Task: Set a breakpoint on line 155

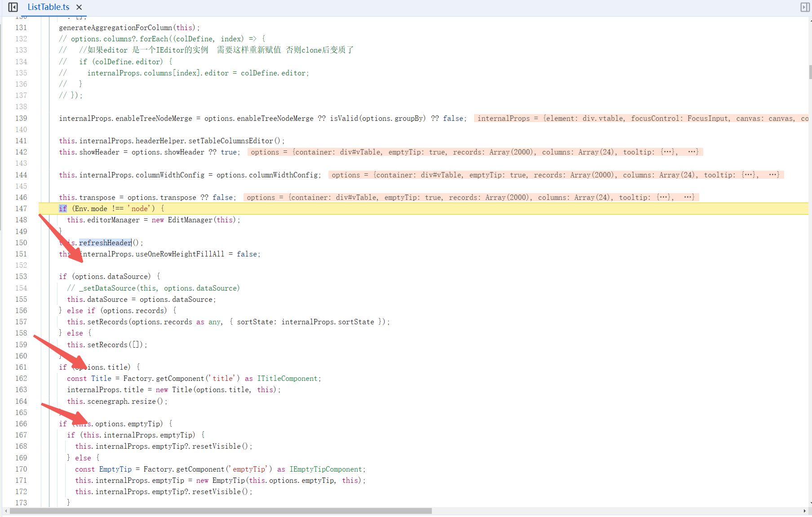Action: (x=21, y=299)
